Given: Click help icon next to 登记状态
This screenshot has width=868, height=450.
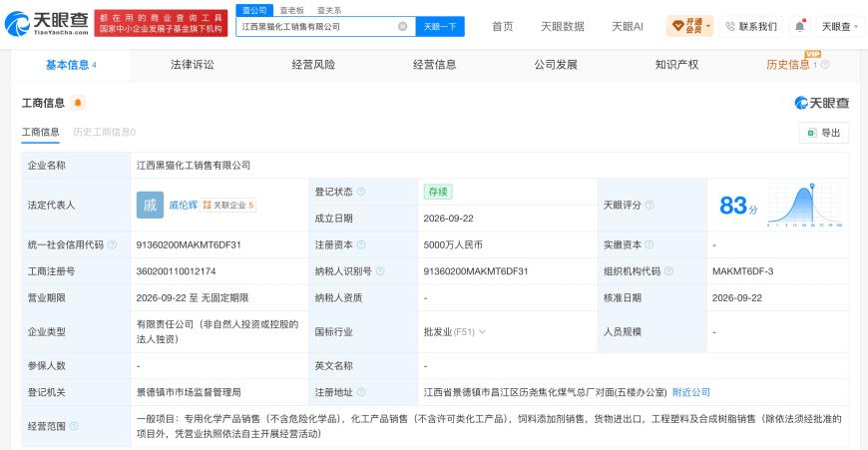Looking at the screenshot, I should [361, 192].
